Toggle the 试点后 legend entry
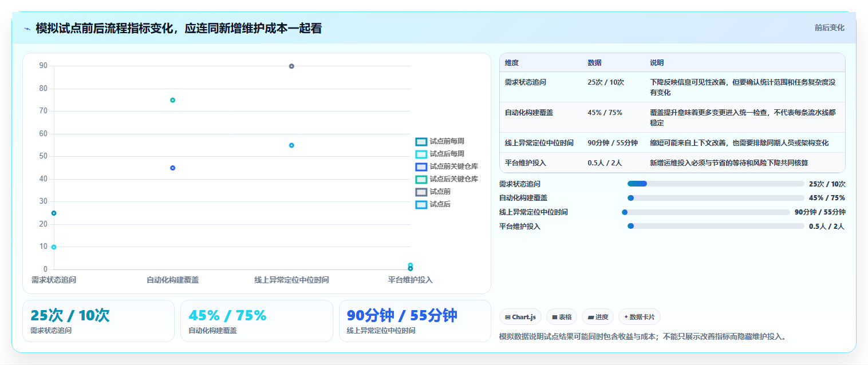This screenshot has width=868, height=365. coord(433,204)
